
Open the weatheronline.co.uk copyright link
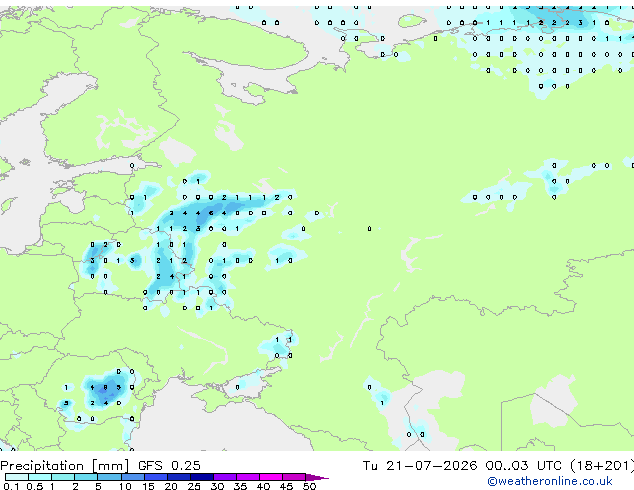coord(550,481)
